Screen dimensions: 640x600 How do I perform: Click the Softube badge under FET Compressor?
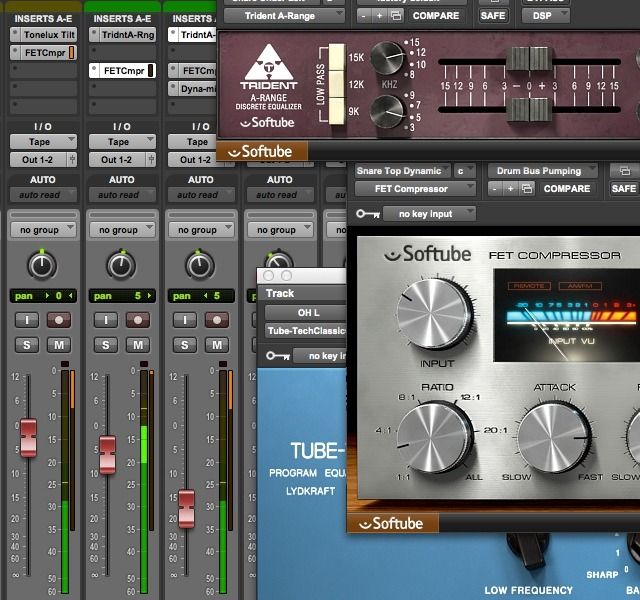coord(393,523)
